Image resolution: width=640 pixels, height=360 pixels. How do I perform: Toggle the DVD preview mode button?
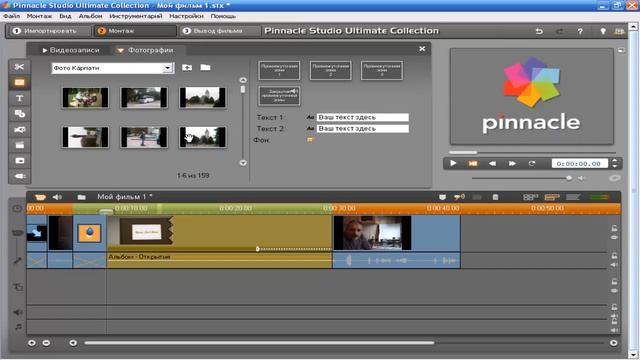coord(614,178)
